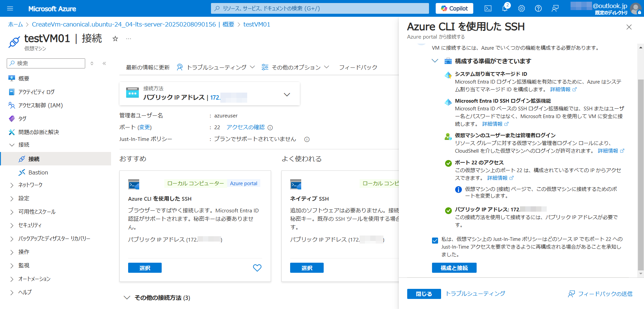Open the help question mark icon
Screen dimensions: 644x309
point(538,8)
